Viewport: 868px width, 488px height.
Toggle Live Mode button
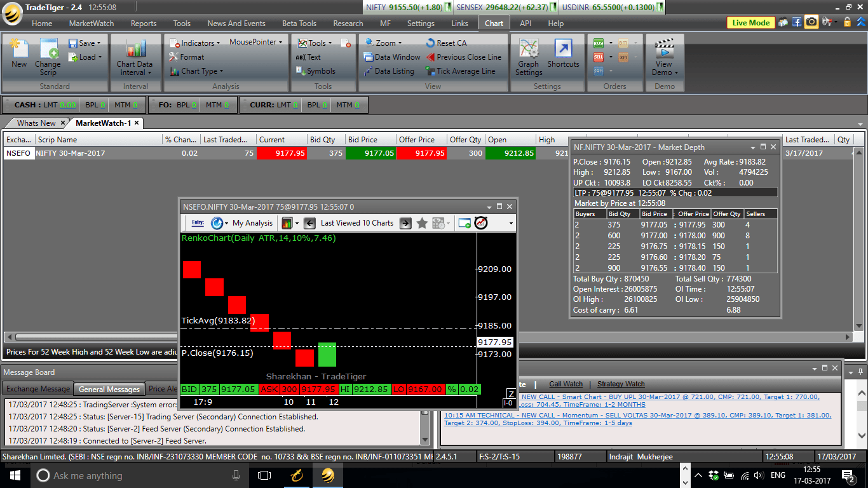click(750, 22)
